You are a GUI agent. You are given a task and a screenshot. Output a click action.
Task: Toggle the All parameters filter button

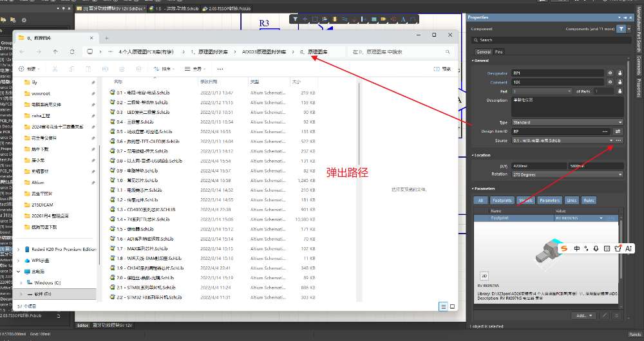click(x=480, y=200)
